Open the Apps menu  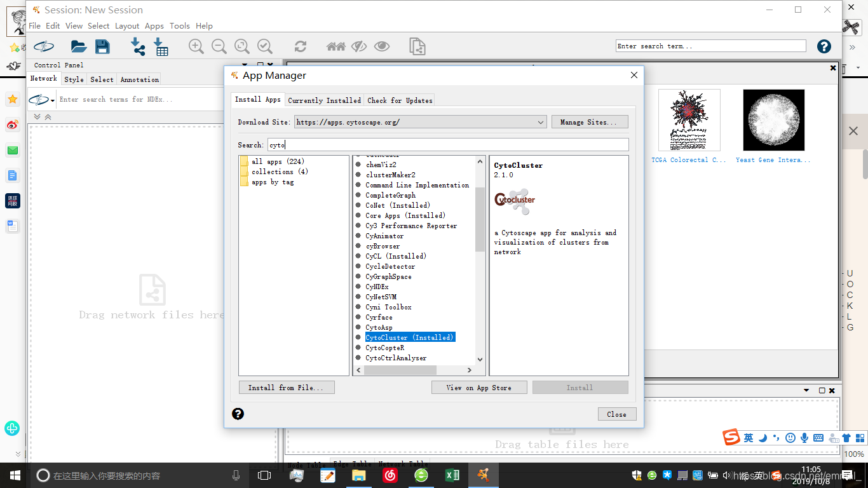tap(154, 26)
